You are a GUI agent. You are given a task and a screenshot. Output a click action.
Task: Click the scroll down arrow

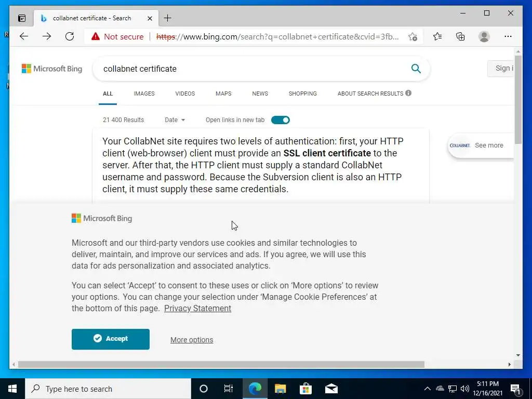(518, 355)
